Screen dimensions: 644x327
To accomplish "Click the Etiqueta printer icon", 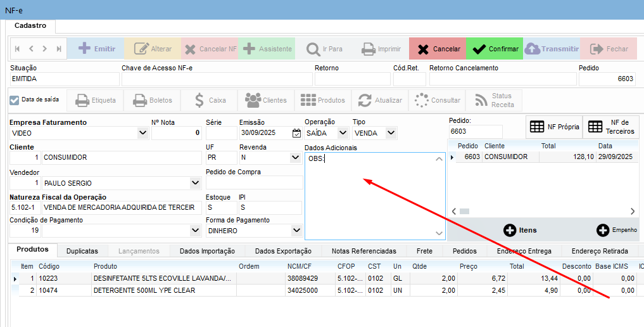I will pos(82,100).
